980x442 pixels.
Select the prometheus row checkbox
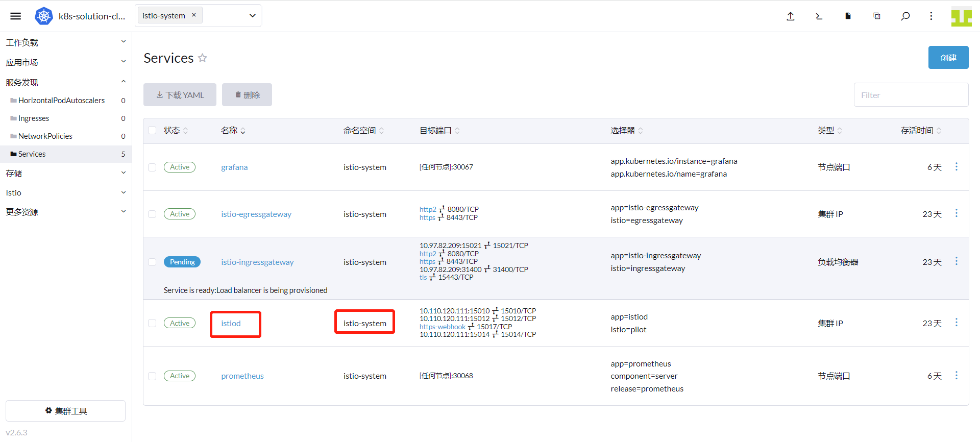coord(152,376)
